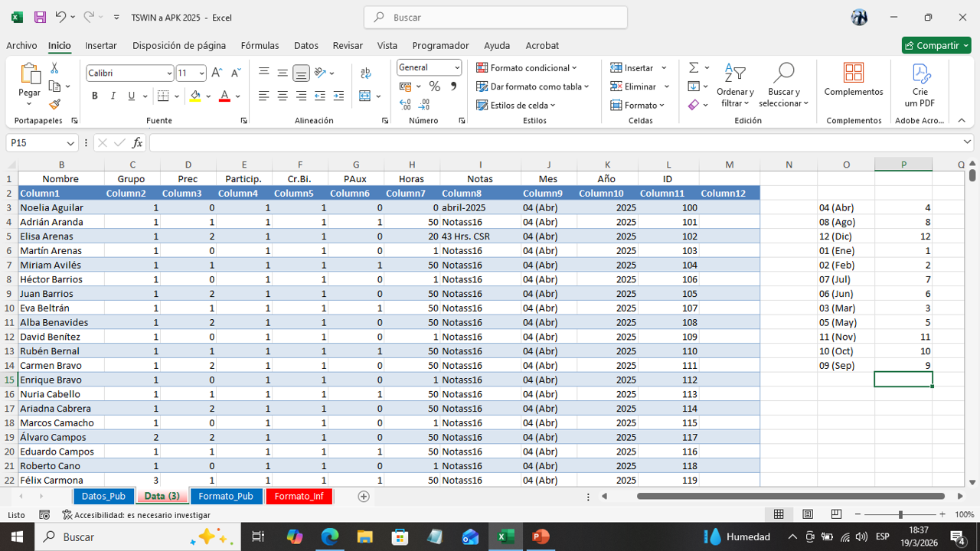Expand the formula bar
Screen dimensions: 980x551
(967, 142)
